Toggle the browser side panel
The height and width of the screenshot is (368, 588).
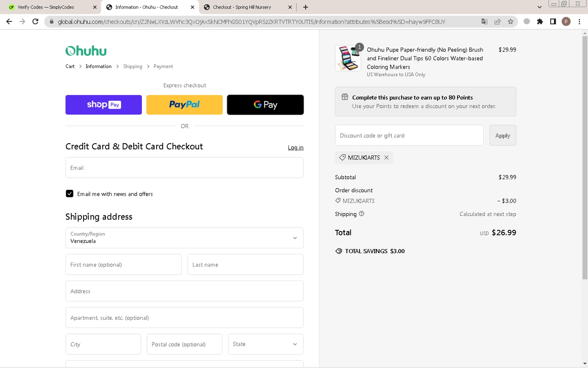point(553,22)
